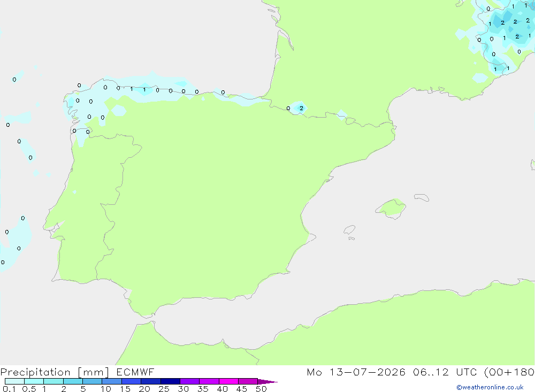Screen dimensions: 535x392
Task: Click the "35" legend scale value
Action: (203, 389)
